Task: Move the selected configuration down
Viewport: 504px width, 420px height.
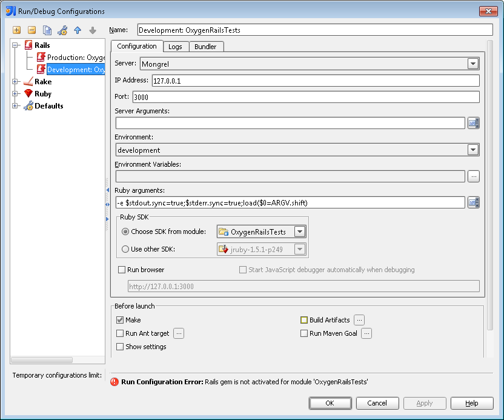Action: click(93, 29)
